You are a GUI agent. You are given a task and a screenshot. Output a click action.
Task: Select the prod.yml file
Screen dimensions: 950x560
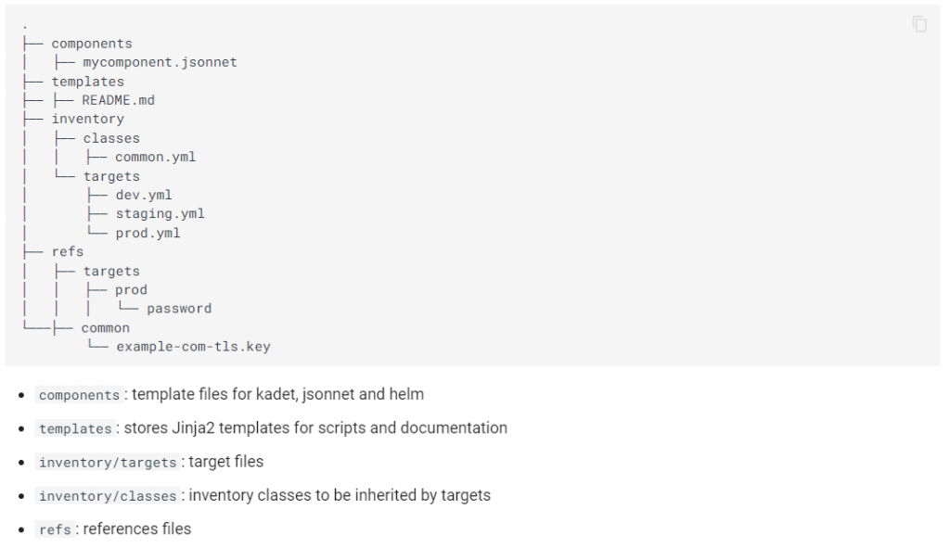tap(148, 233)
